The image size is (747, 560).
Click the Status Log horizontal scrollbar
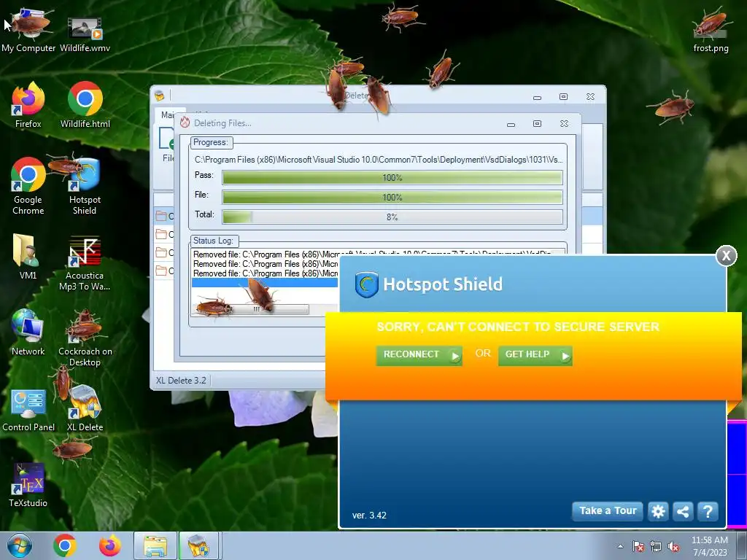pos(250,309)
